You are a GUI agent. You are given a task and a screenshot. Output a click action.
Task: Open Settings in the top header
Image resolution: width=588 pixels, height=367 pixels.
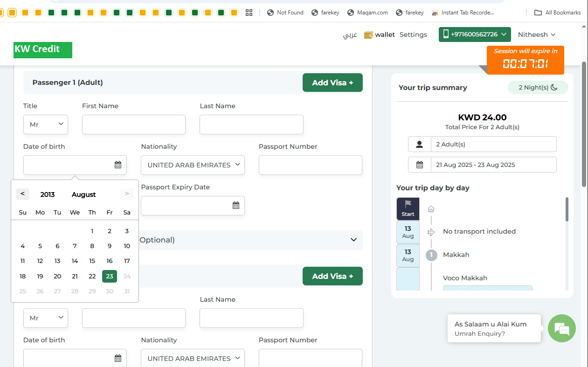413,35
